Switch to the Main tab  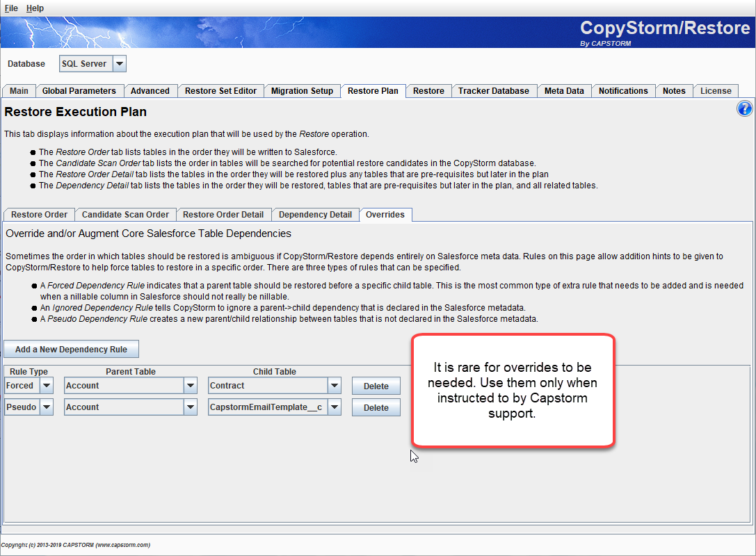pos(19,91)
